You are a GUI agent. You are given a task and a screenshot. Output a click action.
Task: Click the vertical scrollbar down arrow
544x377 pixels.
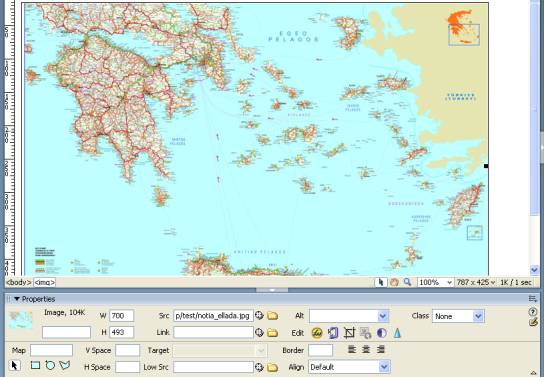coord(534,269)
